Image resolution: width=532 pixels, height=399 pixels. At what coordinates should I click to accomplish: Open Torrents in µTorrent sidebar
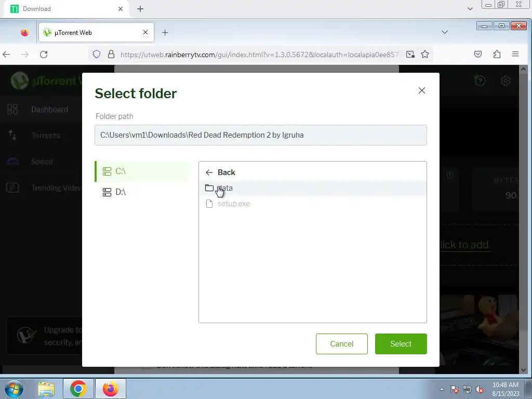click(x=41, y=136)
